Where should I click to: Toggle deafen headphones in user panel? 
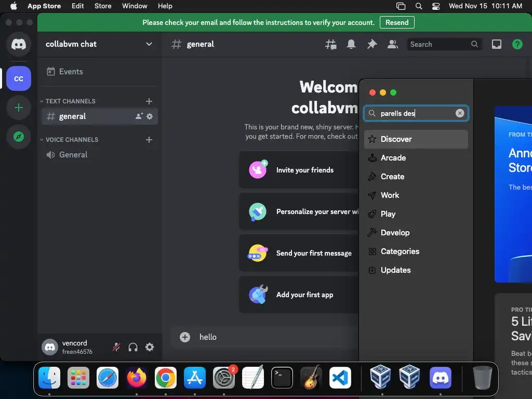pyautogui.click(x=133, y=347)
